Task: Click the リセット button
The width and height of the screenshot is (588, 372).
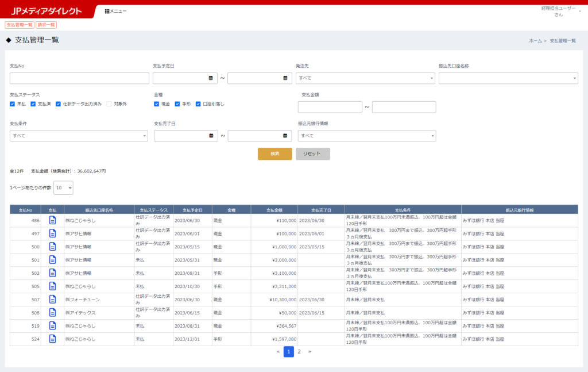Action: tap(313, 154)
